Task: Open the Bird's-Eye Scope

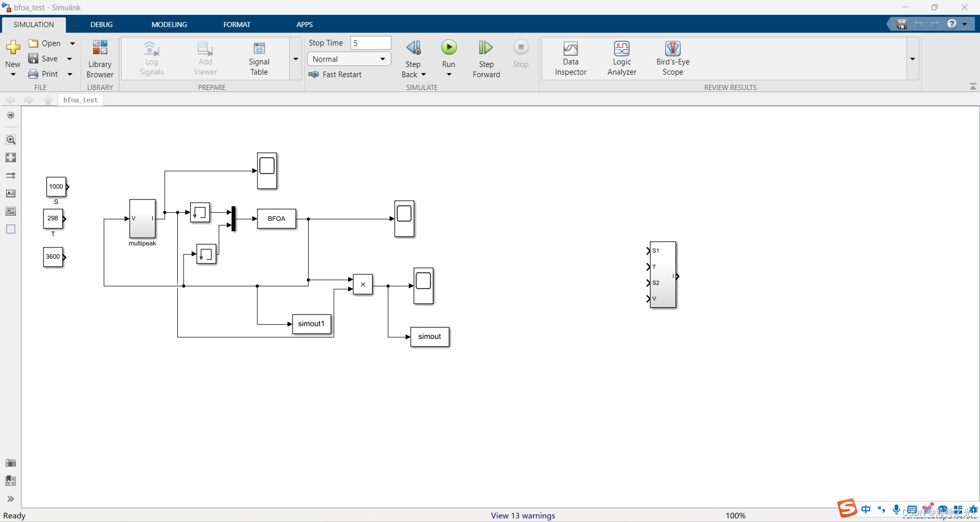Action: [x=673, y=59]
